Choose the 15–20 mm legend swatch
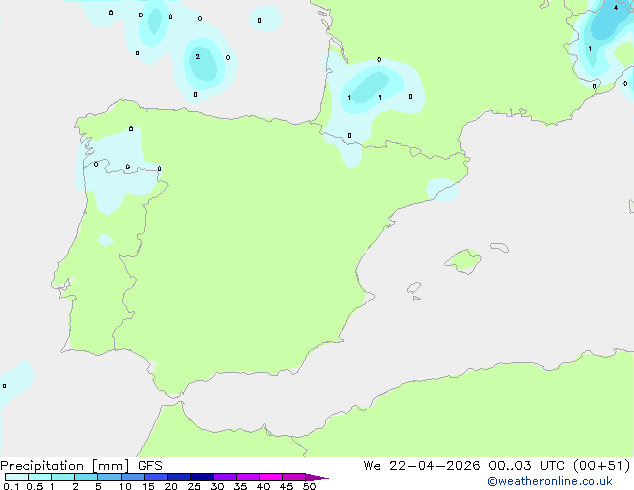 click(x=155, y=477)
